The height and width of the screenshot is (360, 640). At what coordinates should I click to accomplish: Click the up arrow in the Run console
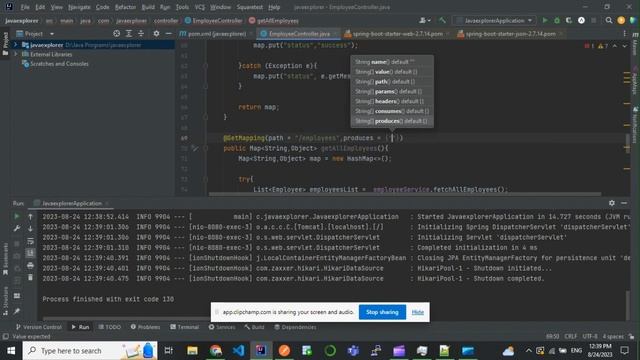[x=30, y=216]
